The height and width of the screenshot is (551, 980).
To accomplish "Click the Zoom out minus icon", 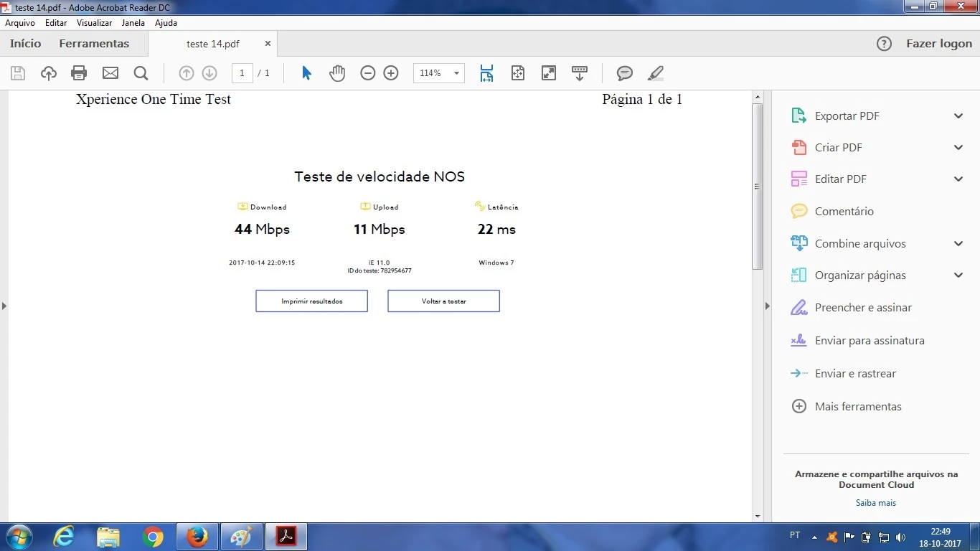I will (x=368, y=73).
